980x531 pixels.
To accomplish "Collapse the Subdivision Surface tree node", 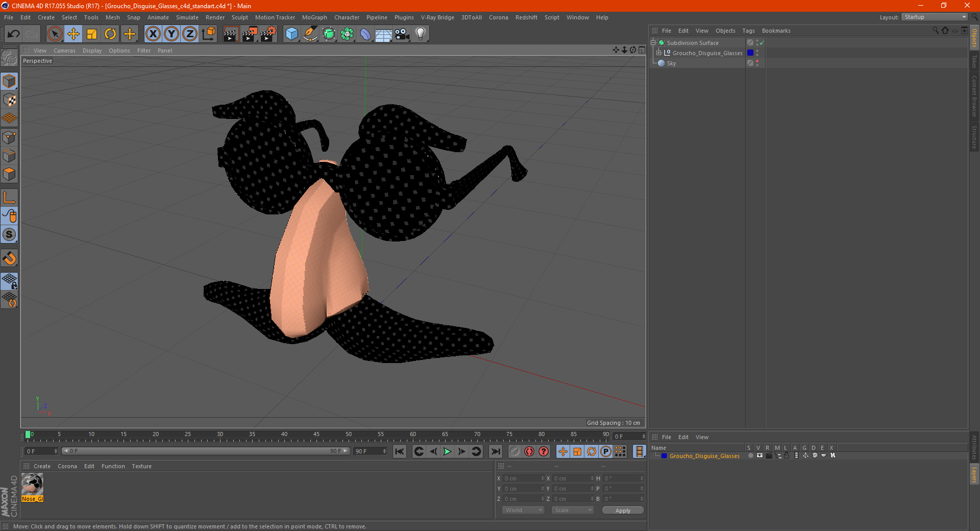I will 653,43.
